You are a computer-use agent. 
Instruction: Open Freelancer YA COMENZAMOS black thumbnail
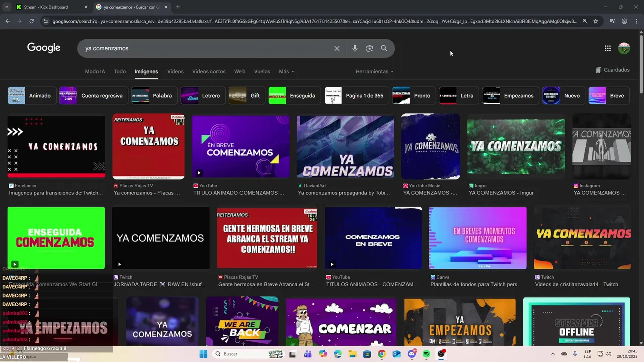pyautogui.click(x=56, y=146)
